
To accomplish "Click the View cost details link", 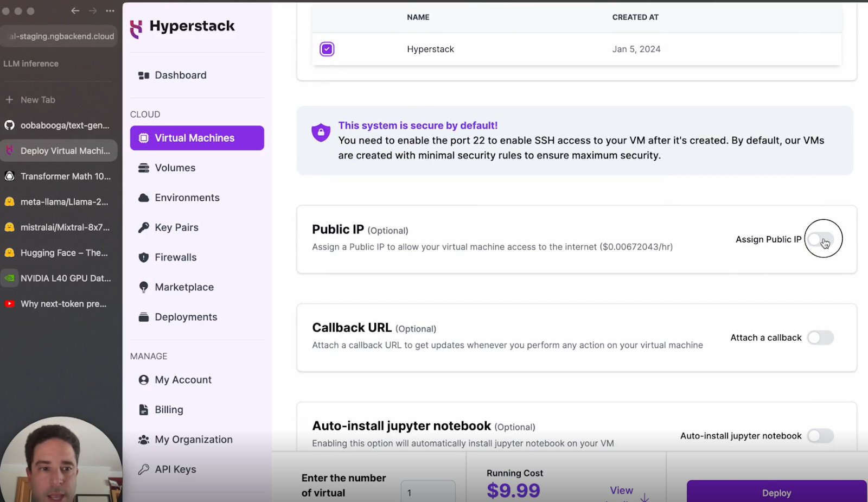I will (621, 491).
